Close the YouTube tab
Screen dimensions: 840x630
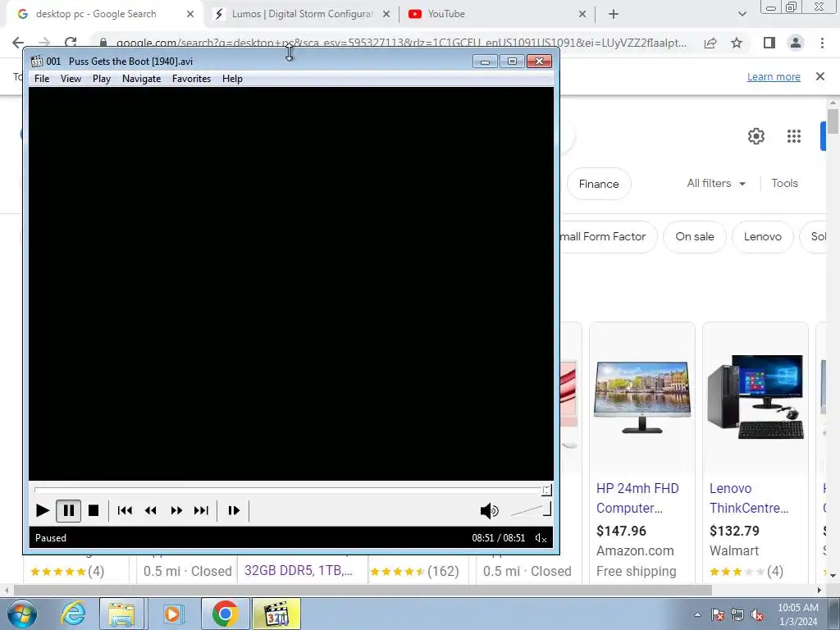pos(582,15)
